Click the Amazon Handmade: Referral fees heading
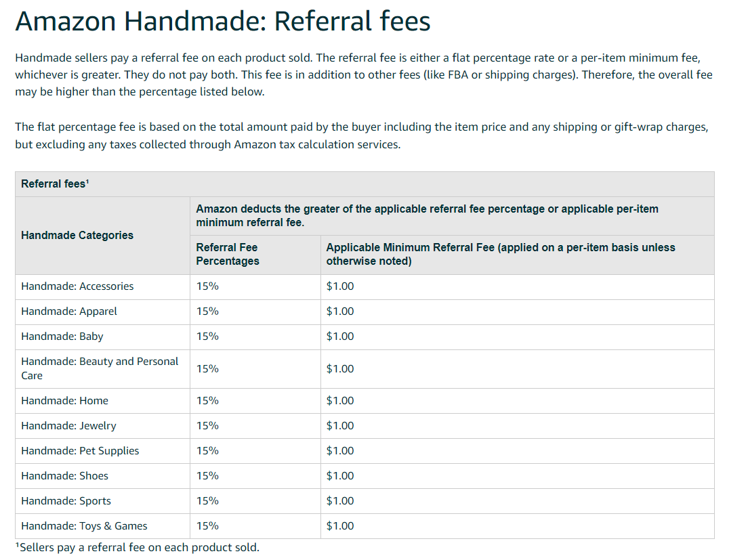This screenshot has width=729, height=560. point(223,22)
